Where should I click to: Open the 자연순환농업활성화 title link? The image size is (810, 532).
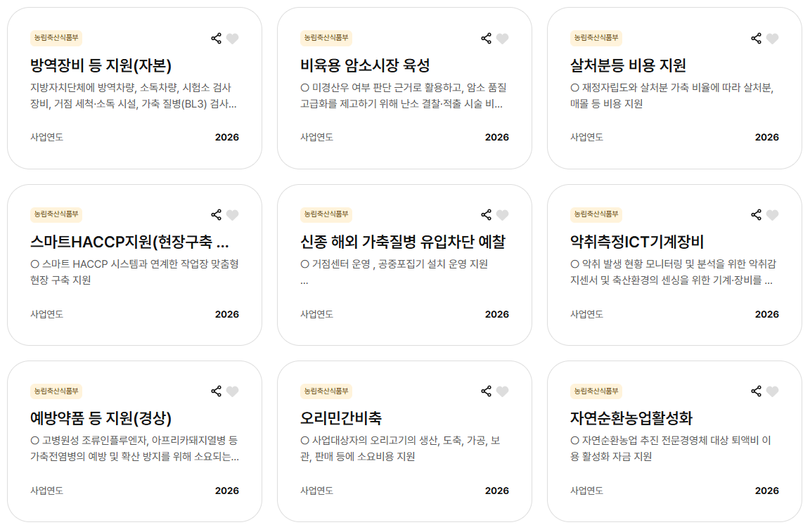coord(631,419)
